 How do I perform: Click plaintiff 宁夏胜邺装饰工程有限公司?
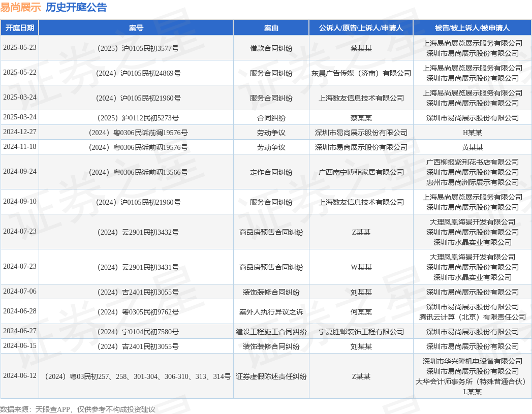point(361,332)
